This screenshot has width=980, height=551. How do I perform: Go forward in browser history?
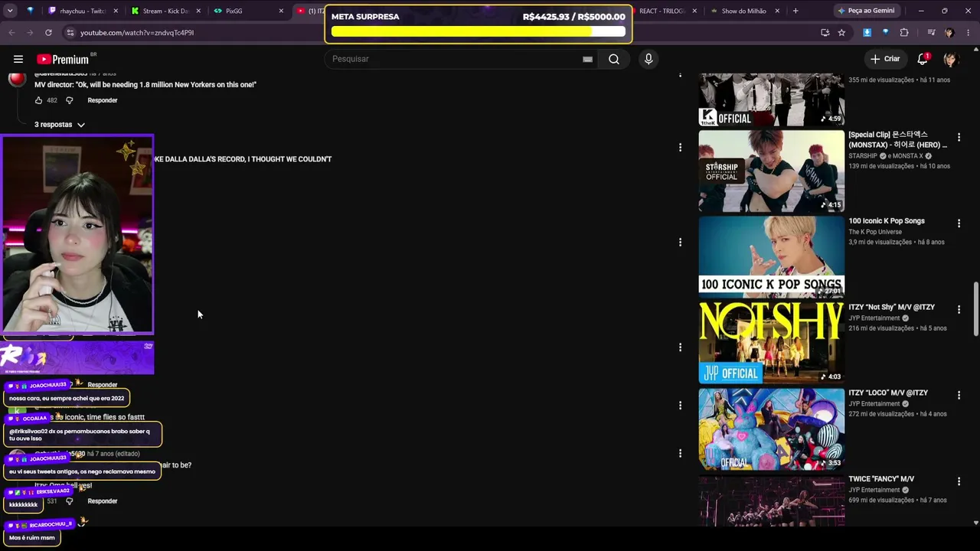click(x=30, y=33)
